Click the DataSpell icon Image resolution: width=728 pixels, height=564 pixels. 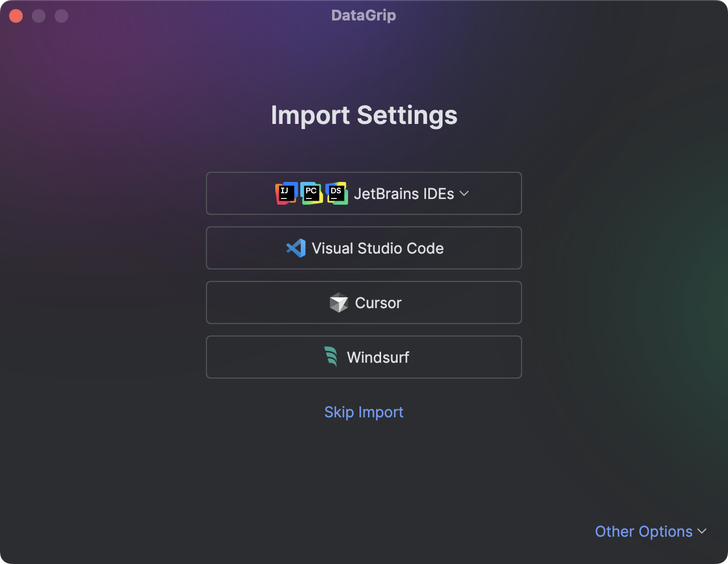[x=337, y=193]
